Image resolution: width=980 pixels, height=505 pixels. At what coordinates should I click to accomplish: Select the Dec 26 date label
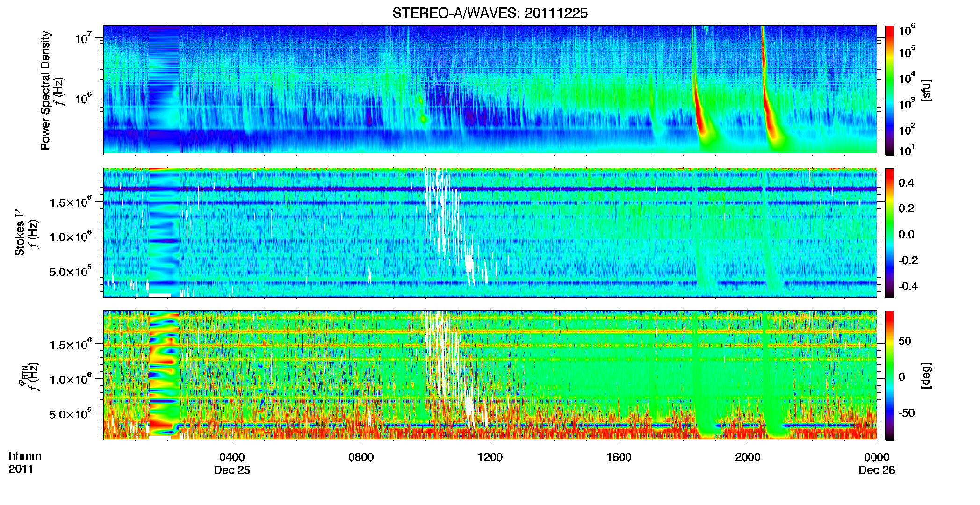[877, 470]
